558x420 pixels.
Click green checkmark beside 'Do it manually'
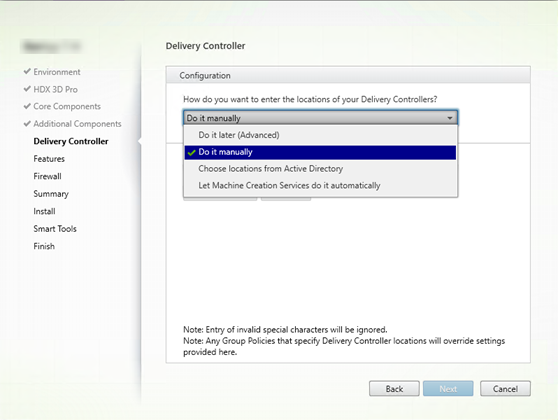(191, 153)
